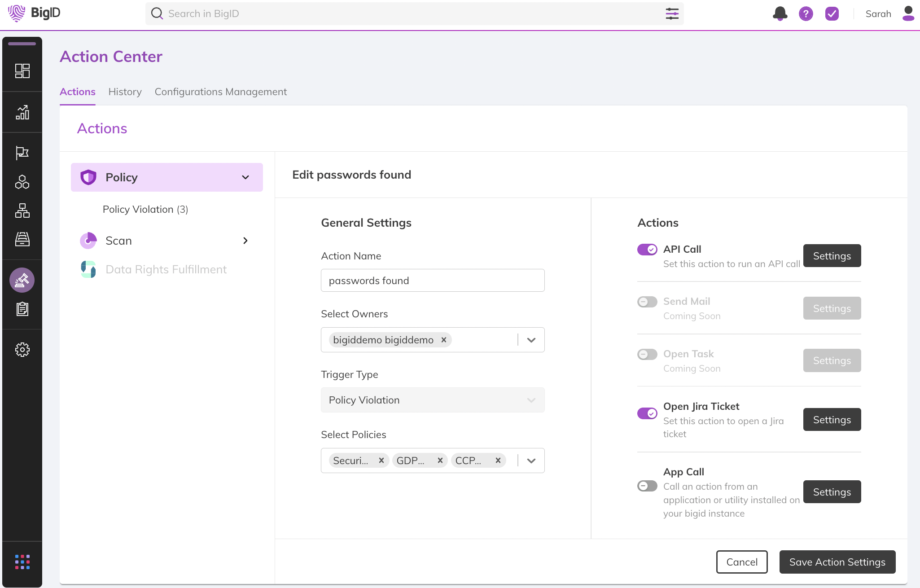Open the Select Owners dropdown
Image resolution: width=920 pixels, height=588 pixels.
(531, 340)
